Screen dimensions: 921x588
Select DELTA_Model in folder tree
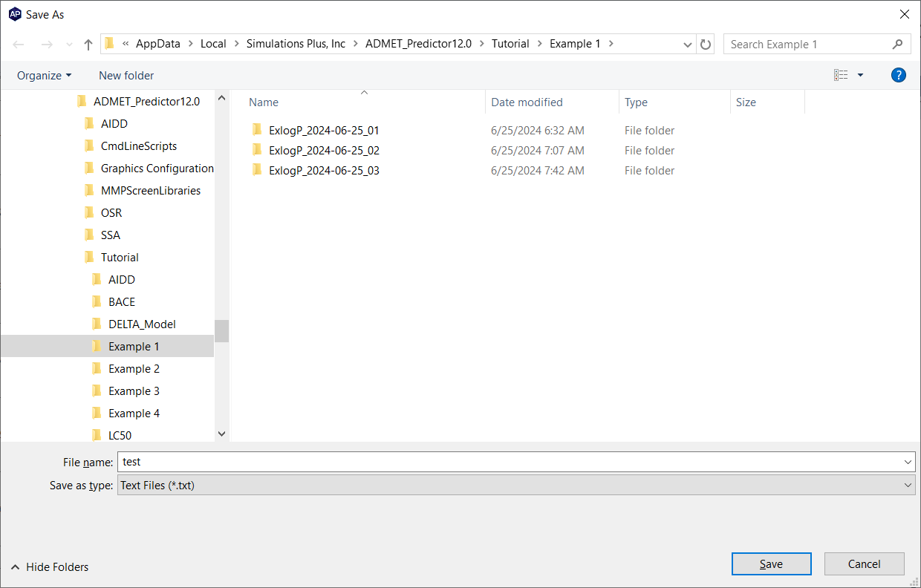pos(142,324)
